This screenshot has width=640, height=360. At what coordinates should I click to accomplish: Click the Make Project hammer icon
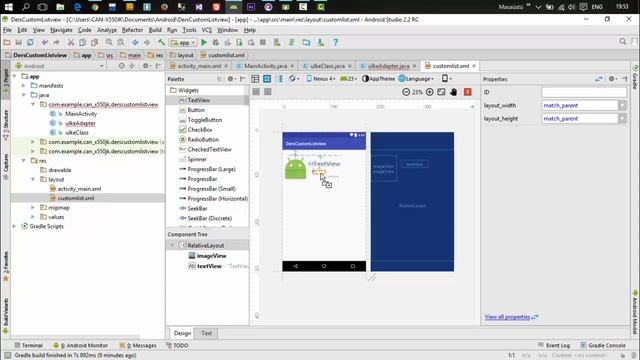[x=162, y=42]
